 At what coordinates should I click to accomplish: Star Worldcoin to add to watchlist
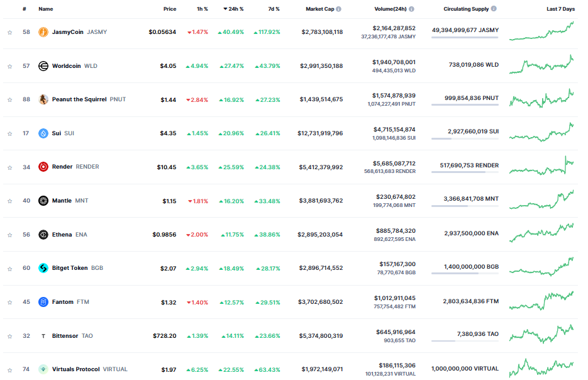10,67
